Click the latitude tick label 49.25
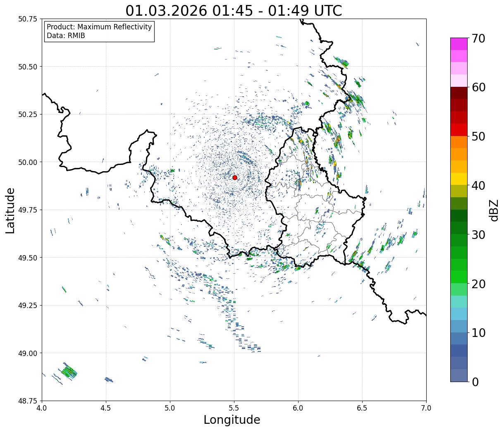This screenshot has height=430, width=504. click(28, 306)
